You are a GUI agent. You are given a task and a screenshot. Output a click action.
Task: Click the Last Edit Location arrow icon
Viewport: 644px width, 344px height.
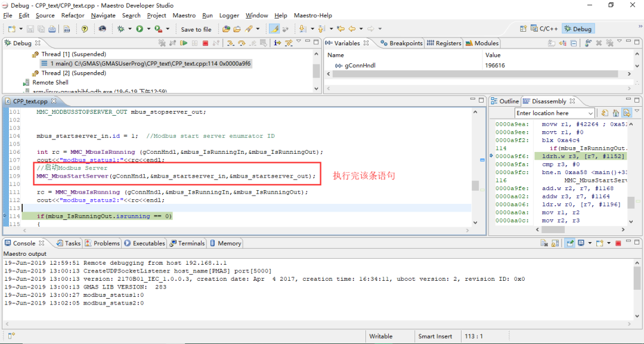point(340,29)
